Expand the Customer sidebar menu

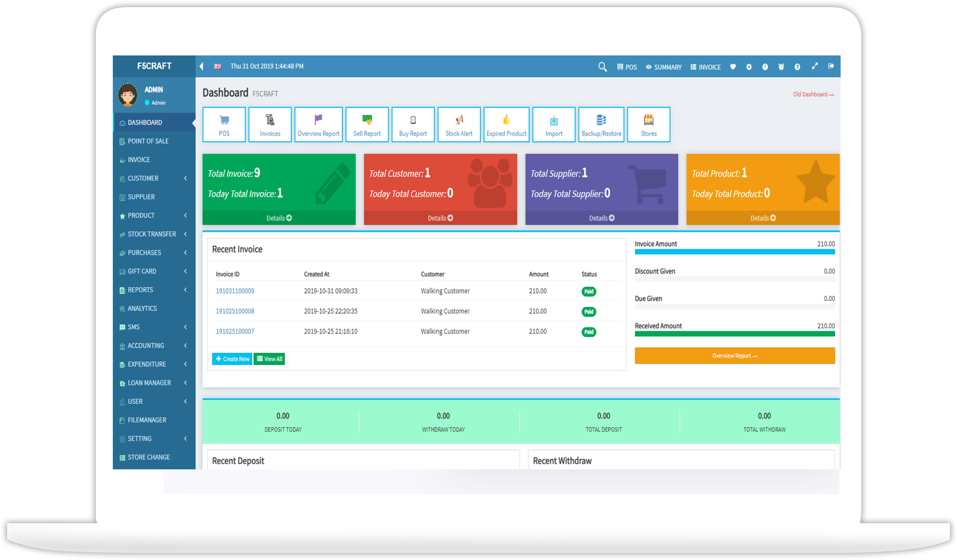pyautogui.click(x=154, y=178)
